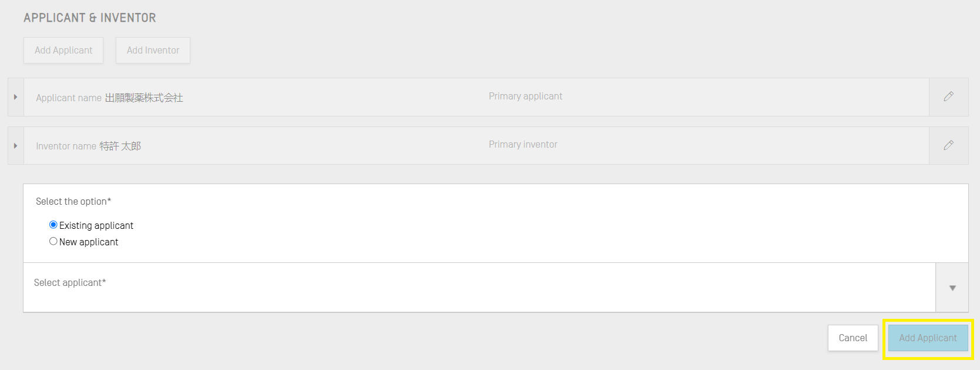Select the Existing applicant radio button
The height and width of the screenshot is (370, 980).
pyautogui.click(x=53, y=225)
